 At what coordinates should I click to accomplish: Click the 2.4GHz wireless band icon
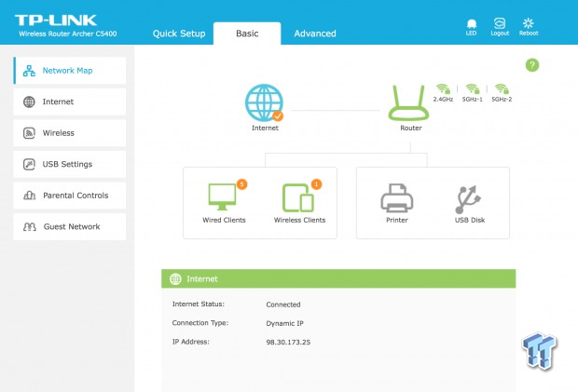pos(443,88)
